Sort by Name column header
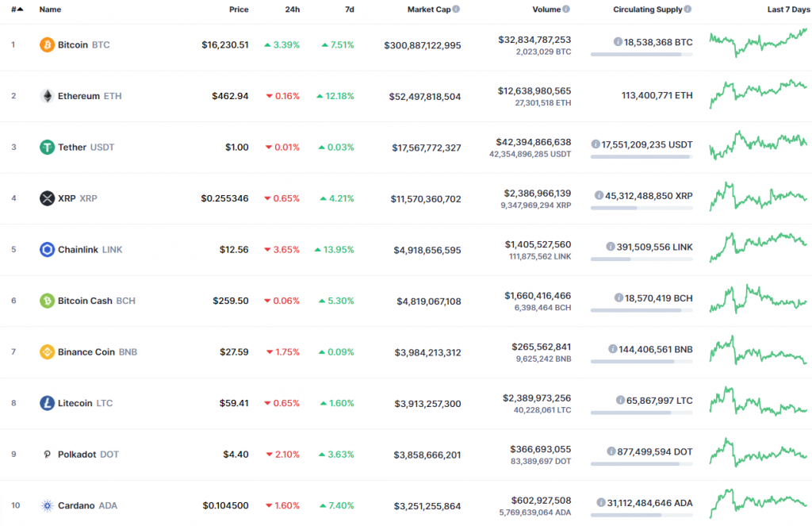Viewport: 812px width, 526px height. point(50,10)
